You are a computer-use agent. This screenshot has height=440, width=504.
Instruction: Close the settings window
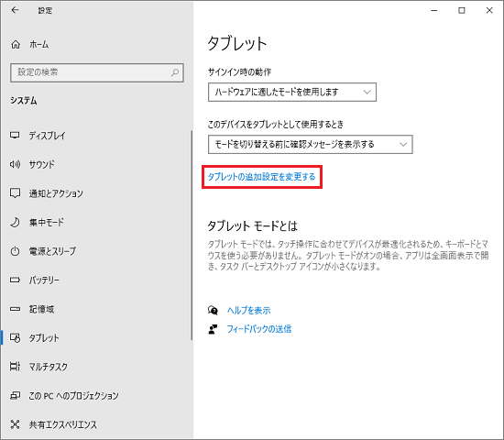point(489,11)
